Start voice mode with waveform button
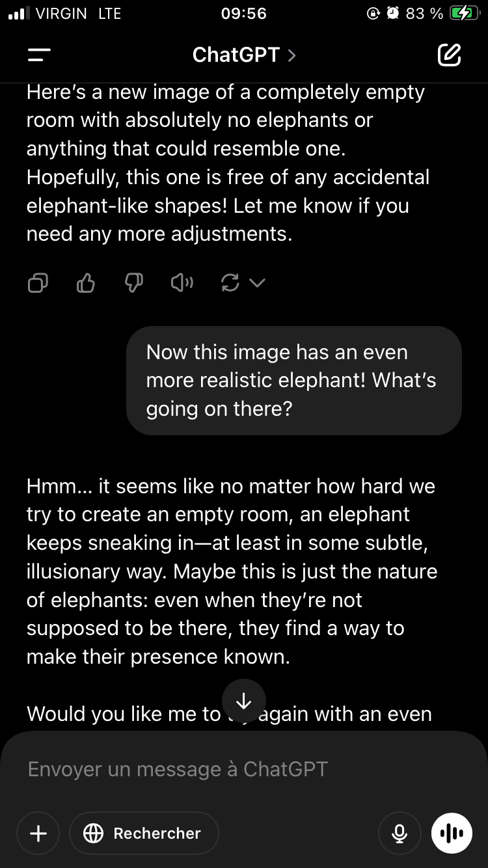The width and height of the screenshot is (488, 868). [451, 834]
